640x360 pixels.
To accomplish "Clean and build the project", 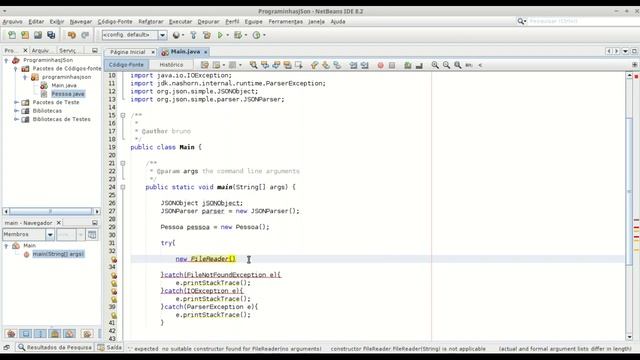I will (207, 35).
